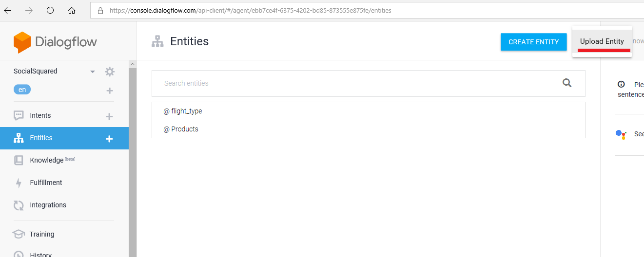The image size is (644, 257).
Task: Click the Dialogflow logo icon
Action: (22, 42)
